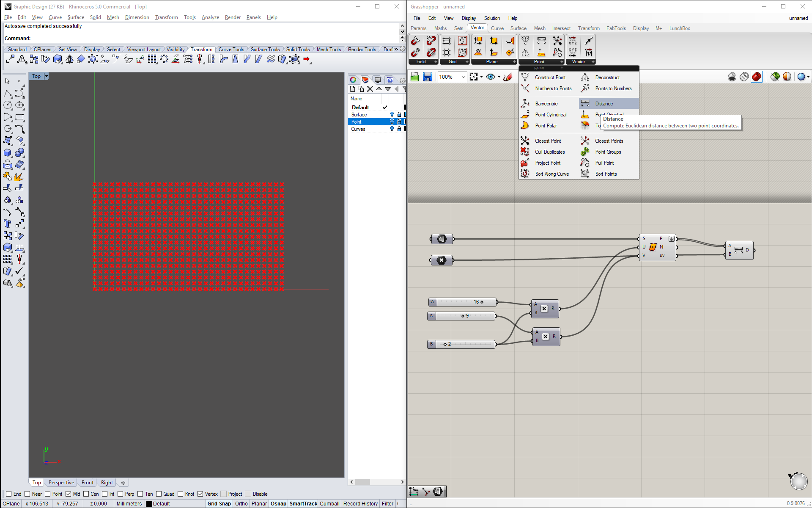Click delete layer X icon
Screen dimensions: 812x508
point(370,89)
